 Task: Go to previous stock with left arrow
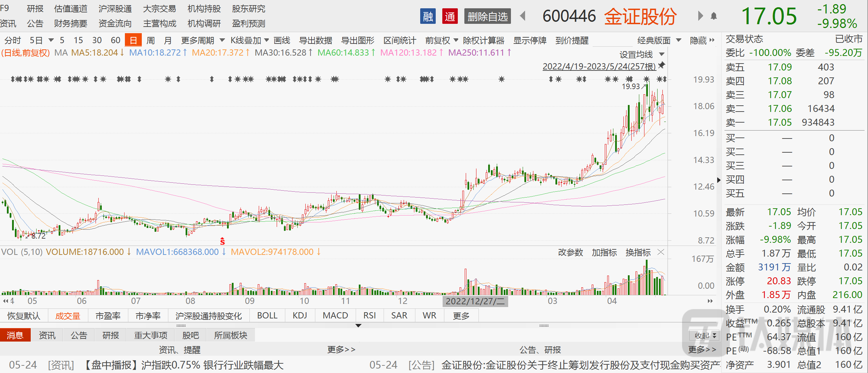pyautogui.click(x=523, y=16)
